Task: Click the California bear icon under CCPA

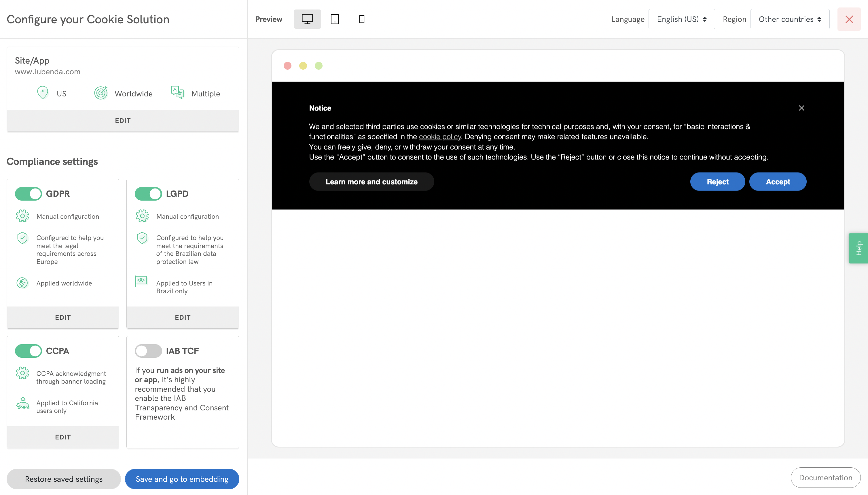Action: click(22, 405)
